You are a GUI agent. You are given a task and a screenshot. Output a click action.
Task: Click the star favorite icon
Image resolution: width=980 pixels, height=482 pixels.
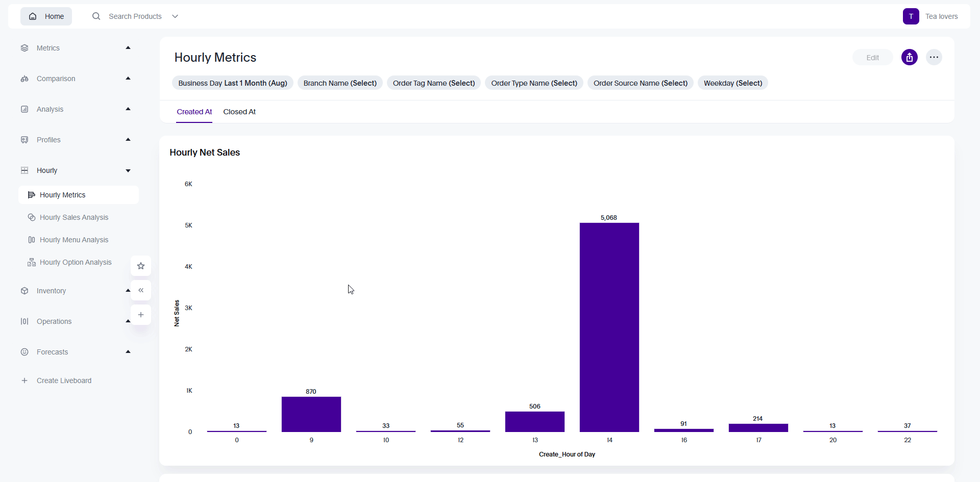click(141, 266)
